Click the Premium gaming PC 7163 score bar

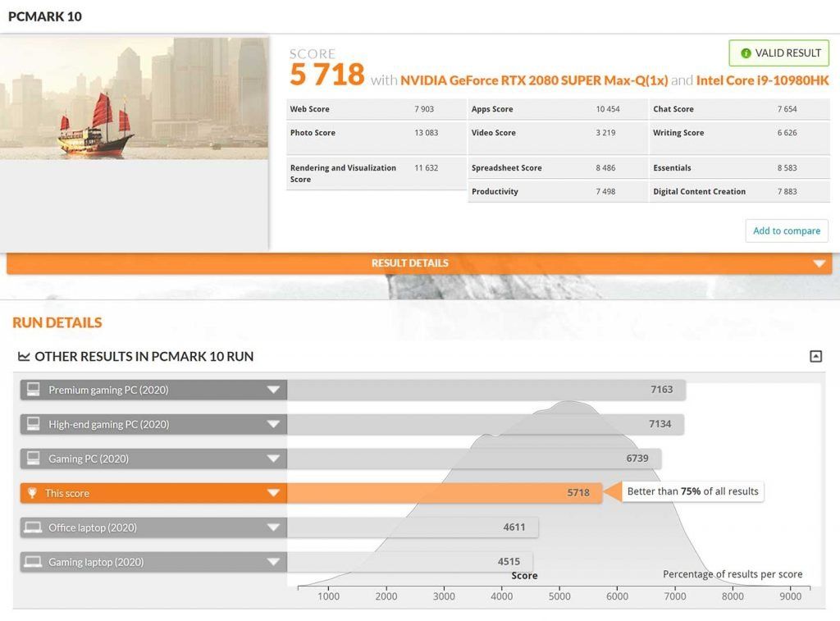(486, 390)
